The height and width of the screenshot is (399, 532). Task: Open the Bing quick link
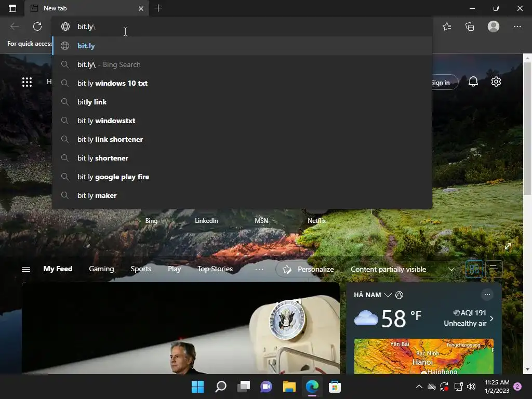(x=151, y=220)
